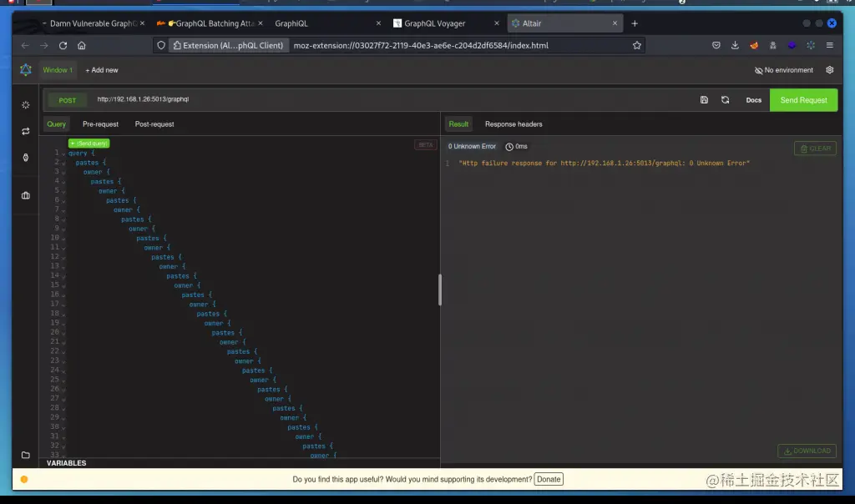855x504 pixels.
Task: Open the browser downloads icon
Action: [x=735, y=46]
